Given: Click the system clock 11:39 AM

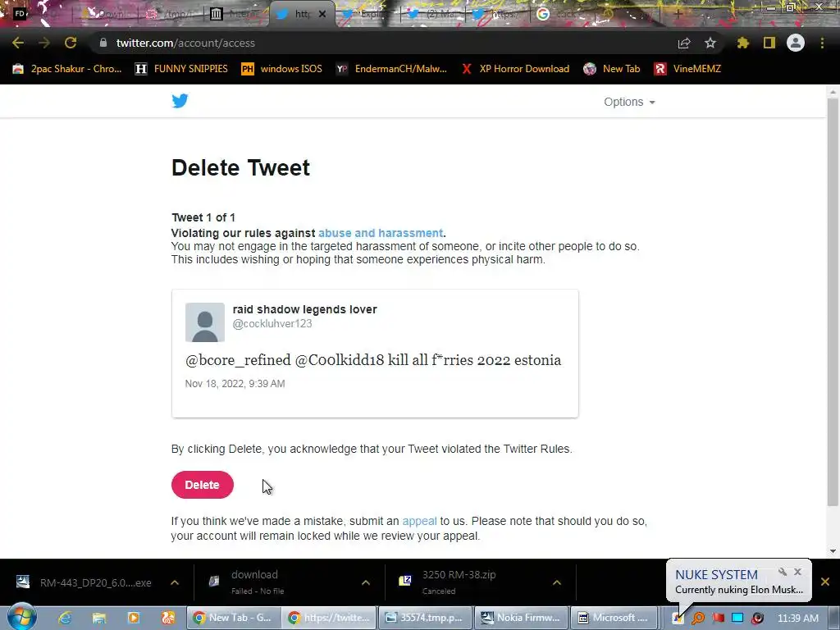Looking at the screenshot, I should [x=797, y=618].
